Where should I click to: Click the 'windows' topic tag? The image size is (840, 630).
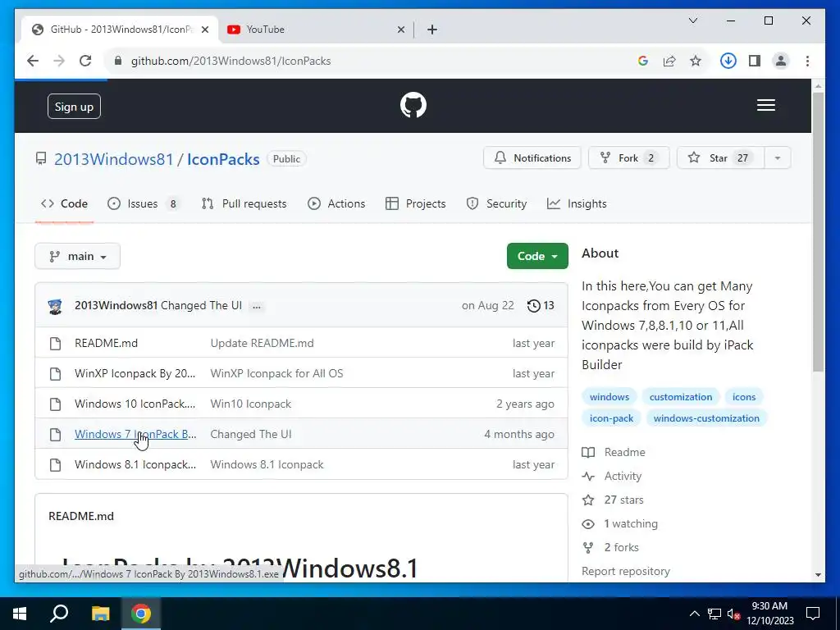[609, 397]
